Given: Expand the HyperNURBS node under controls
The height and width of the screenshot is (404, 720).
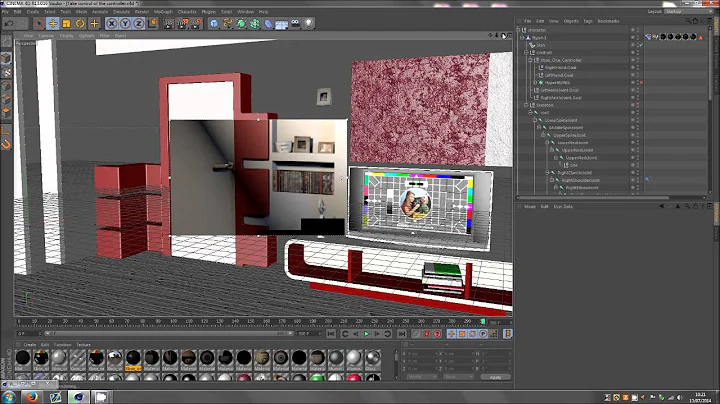Looking at the screenshot, I should [x=534, y=83].
